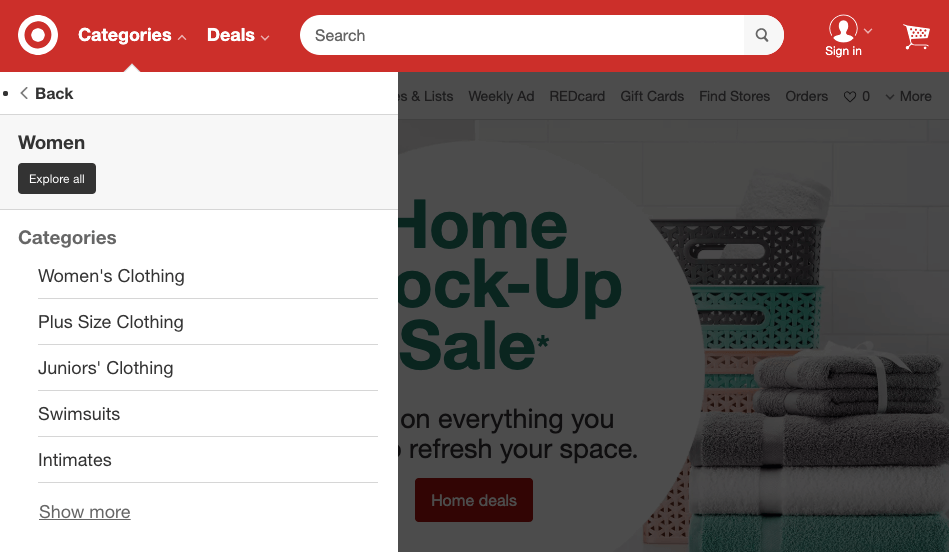949x552 pixels.
Task: Click the Target bullseye logo
Action: (x=38, y=35)
